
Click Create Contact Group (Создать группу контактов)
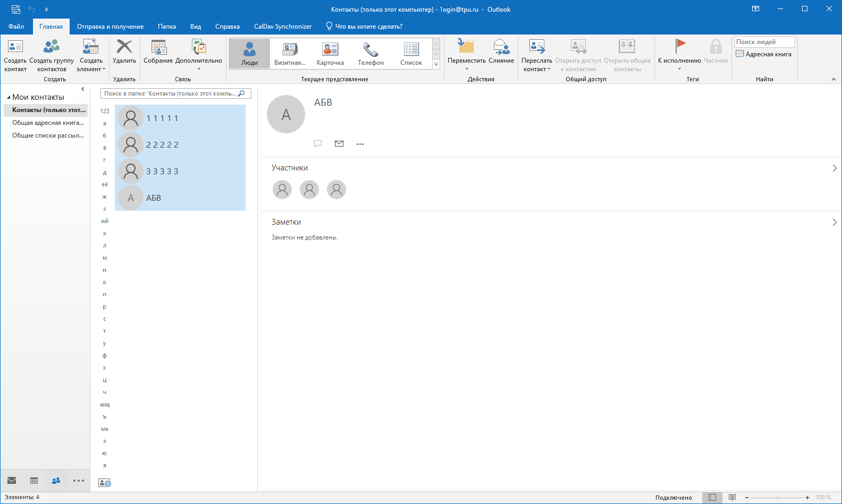(x=52, y=55)
